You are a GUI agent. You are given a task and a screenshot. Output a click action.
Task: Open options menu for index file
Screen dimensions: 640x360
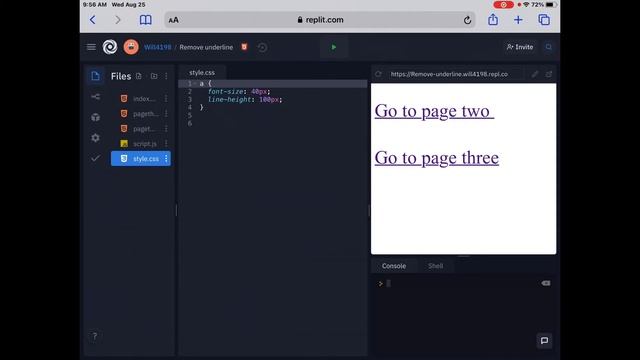[166, 99]
